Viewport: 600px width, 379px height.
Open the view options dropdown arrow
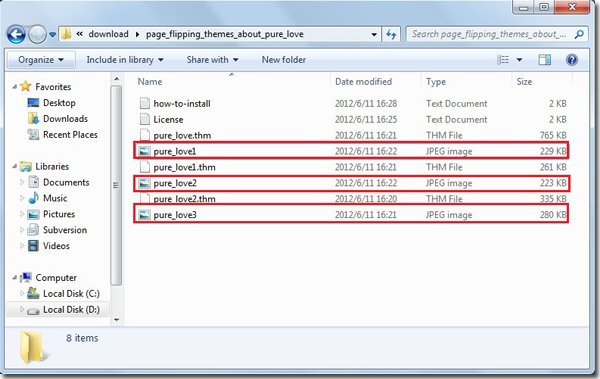tap(519, 60)
